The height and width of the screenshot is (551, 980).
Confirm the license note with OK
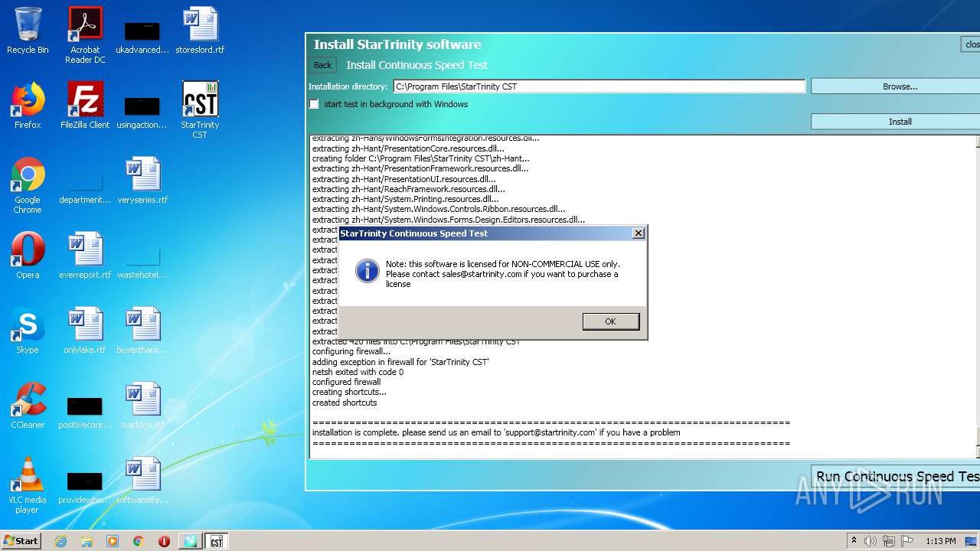610,321
